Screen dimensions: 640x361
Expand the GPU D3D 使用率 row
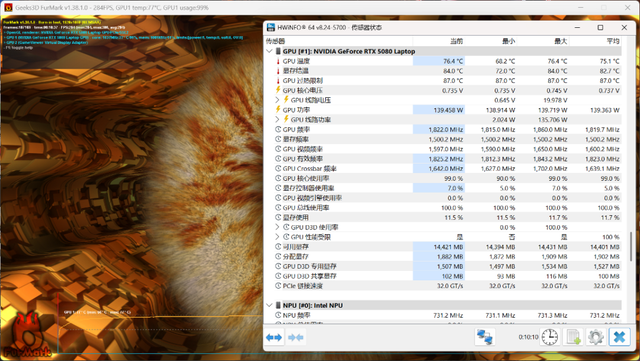tap(277, 227)
